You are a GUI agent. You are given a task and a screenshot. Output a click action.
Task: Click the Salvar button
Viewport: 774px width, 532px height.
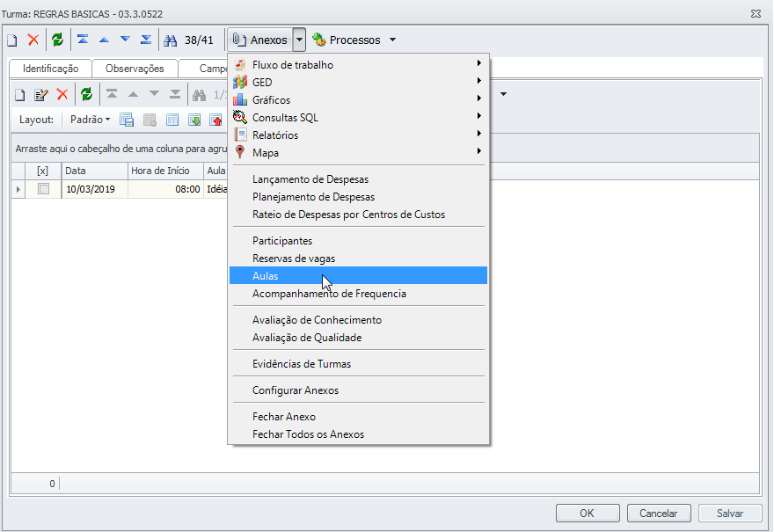pos(730,514)
